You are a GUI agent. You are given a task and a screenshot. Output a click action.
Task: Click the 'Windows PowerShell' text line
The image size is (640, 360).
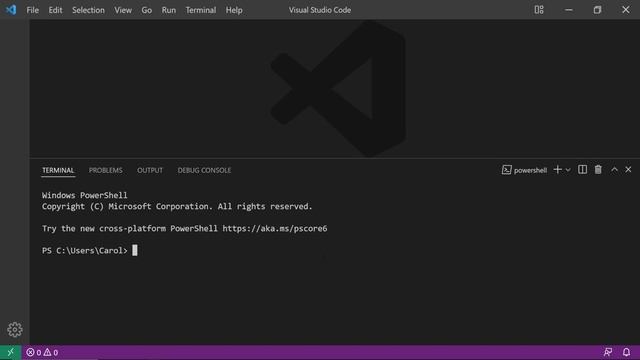pos(84,196)
